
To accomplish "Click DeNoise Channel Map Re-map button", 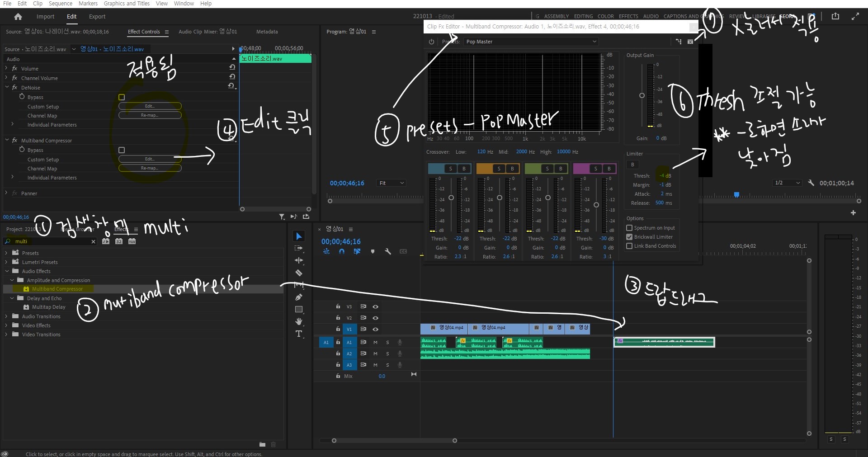I will click(150, 115).
